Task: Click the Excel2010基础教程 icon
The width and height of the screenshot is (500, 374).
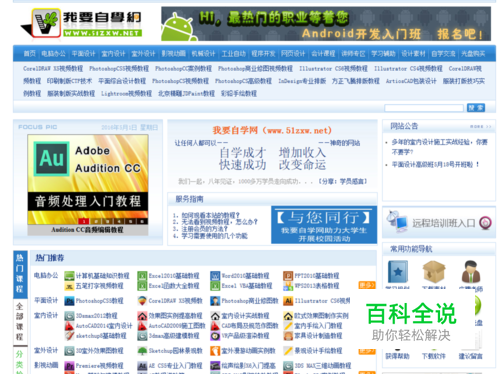Action: [x=142, y=276]
